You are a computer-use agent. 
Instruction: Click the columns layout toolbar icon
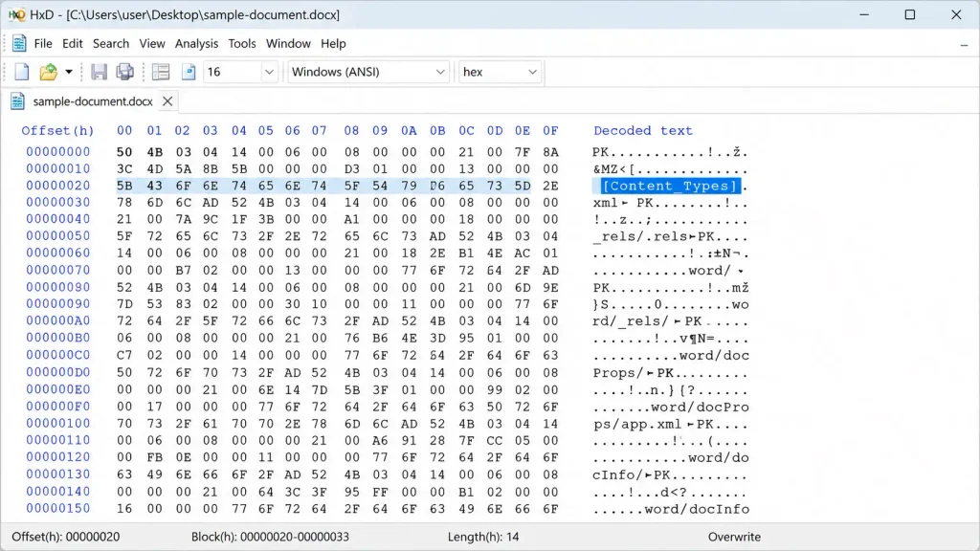pos(161,72)
